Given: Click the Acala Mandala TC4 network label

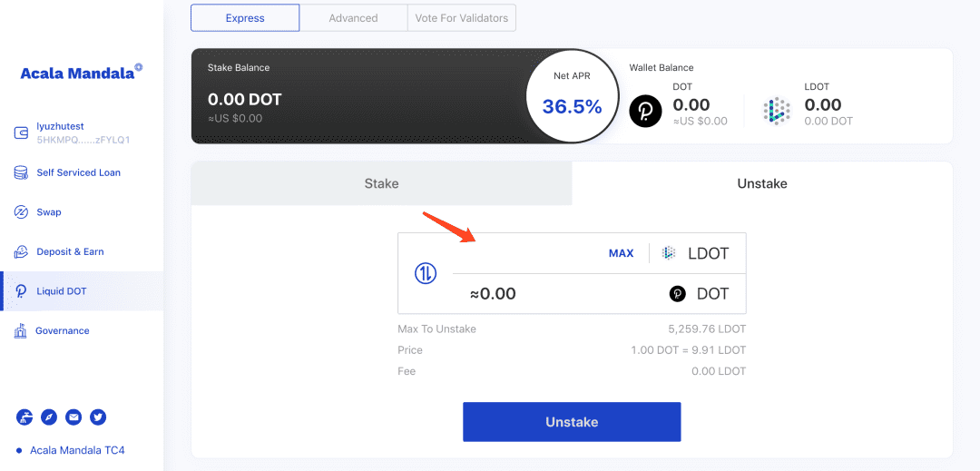Looking at the screenshot, I should pos(77,450).
